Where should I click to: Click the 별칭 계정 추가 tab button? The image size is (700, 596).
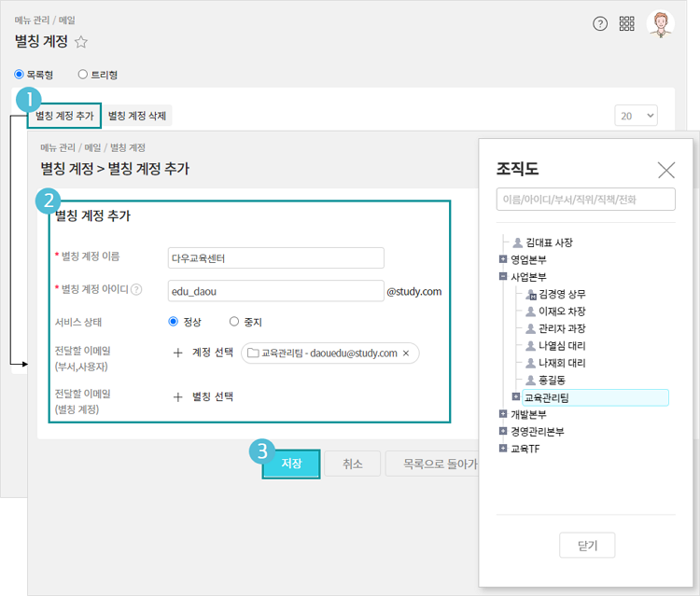click(64, 116)
